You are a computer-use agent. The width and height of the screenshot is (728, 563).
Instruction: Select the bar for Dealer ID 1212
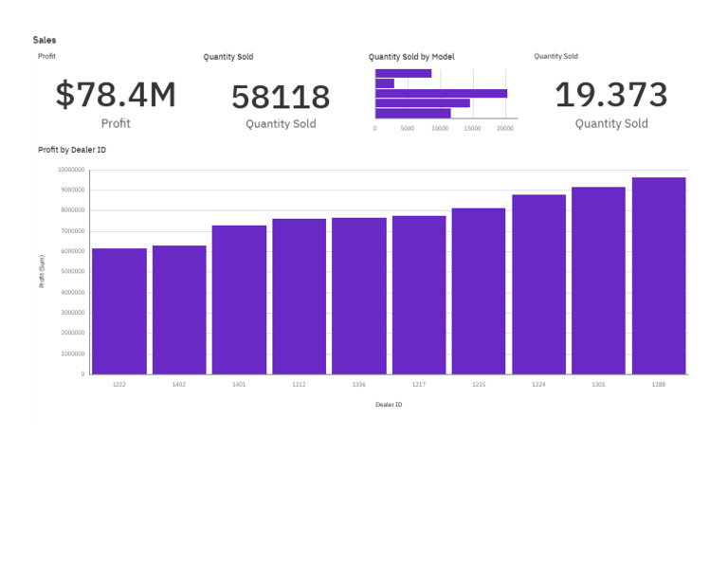point(299,296)
